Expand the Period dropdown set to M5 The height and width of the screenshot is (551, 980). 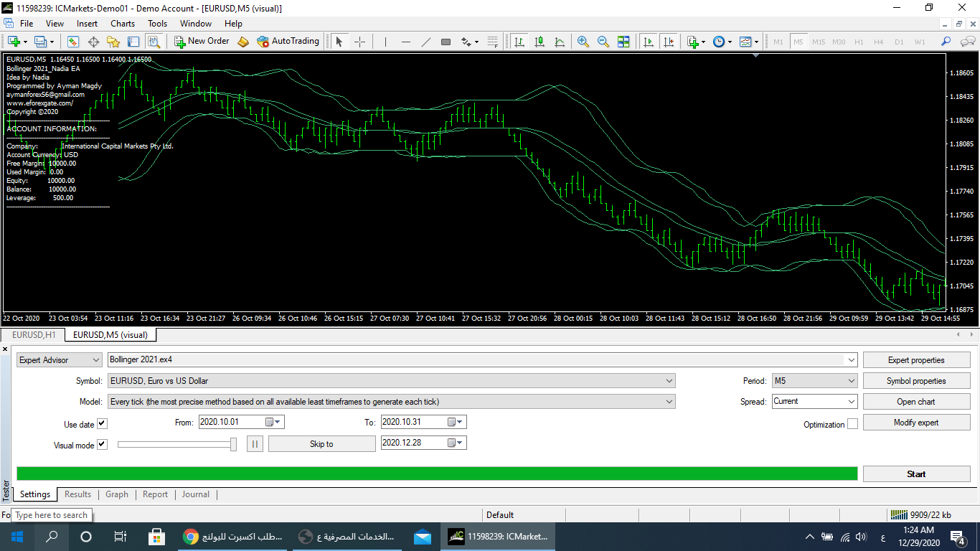click(814, 381)
